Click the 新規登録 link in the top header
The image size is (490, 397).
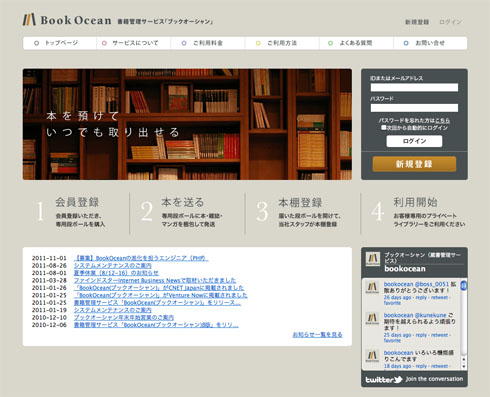click(417, 22)
